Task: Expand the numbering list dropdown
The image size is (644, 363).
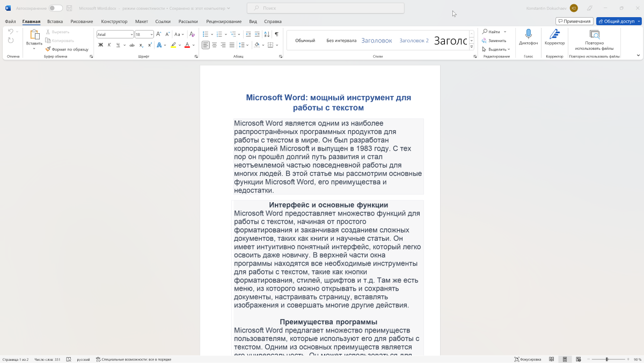Action: click(x=226, y=34)
